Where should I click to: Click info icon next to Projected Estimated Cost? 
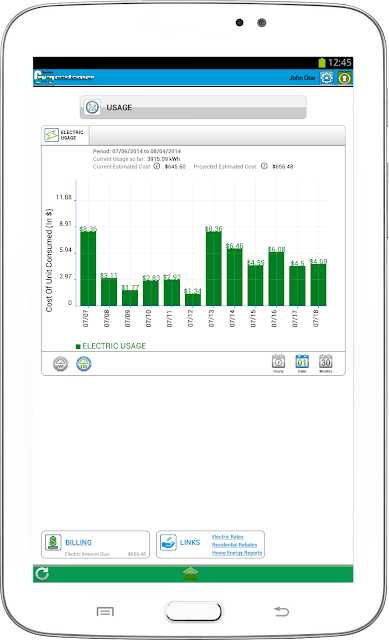264,166
